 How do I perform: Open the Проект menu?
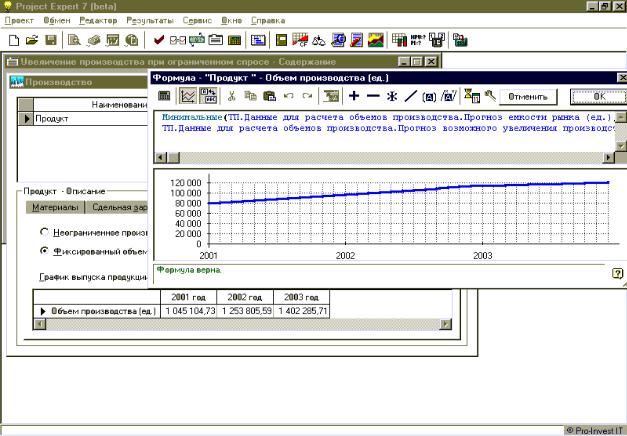click(19, 20)
